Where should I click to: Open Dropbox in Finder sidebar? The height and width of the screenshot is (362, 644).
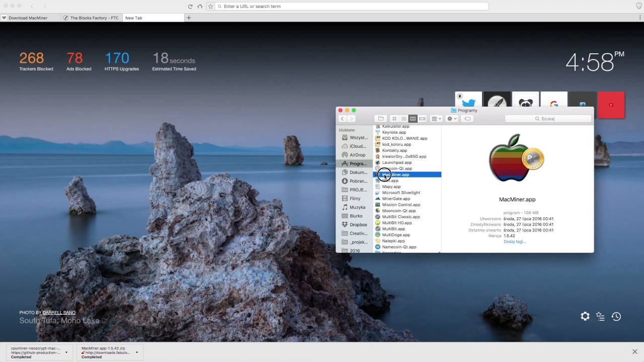coord(355,225)
